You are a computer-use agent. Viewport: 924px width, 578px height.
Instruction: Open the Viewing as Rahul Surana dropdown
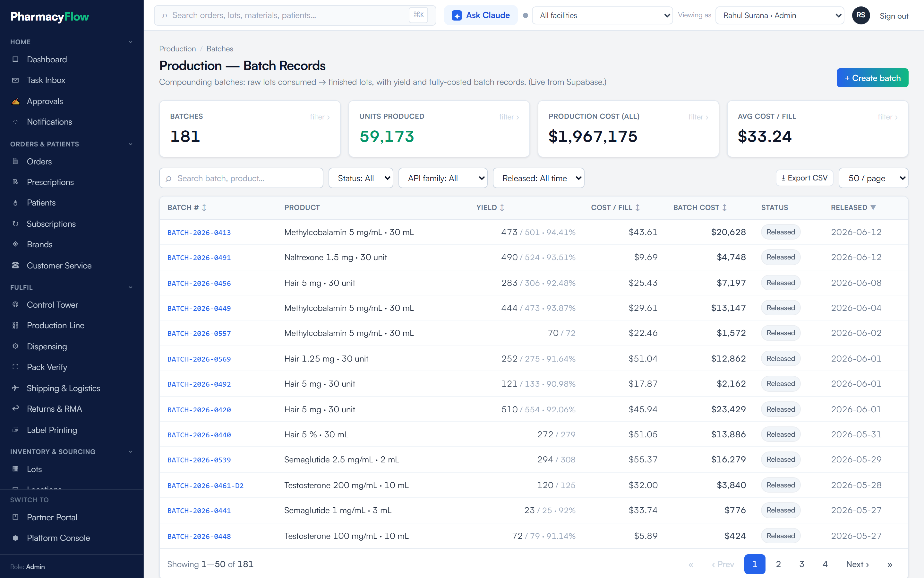780,15
